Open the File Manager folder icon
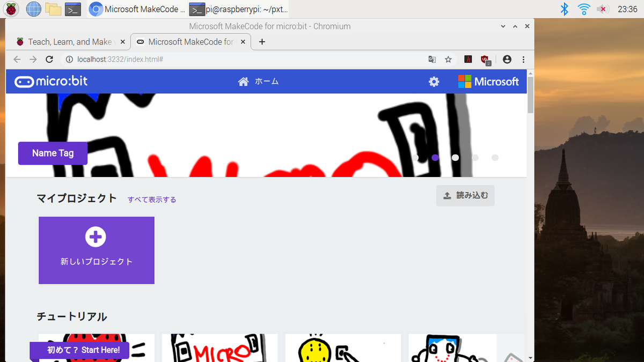The image size is (644, 362). point(53,9)
